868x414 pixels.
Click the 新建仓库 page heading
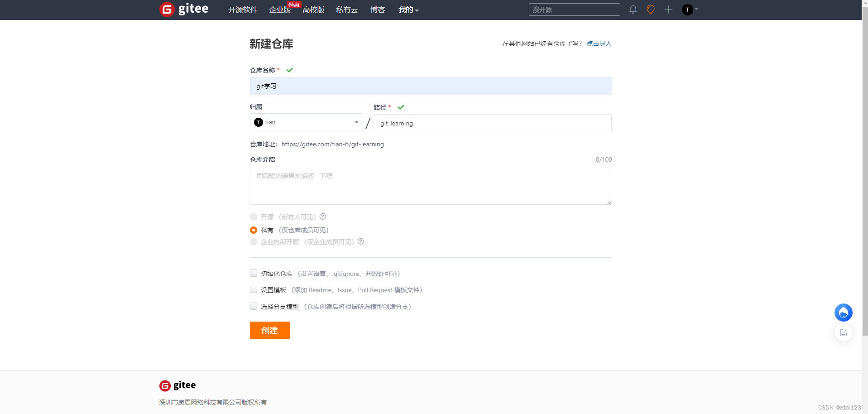click(271, 44)
